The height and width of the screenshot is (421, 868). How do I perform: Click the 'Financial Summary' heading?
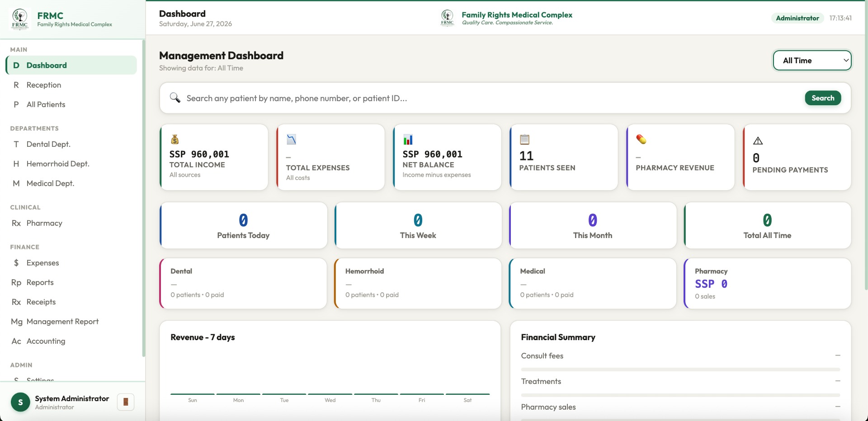coord(558,337)
